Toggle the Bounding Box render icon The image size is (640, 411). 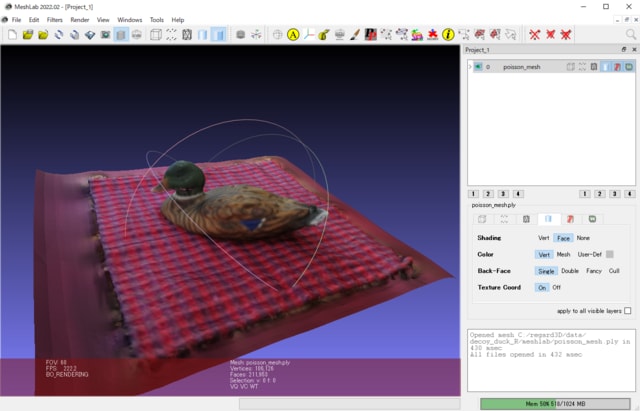pos(156,34)
